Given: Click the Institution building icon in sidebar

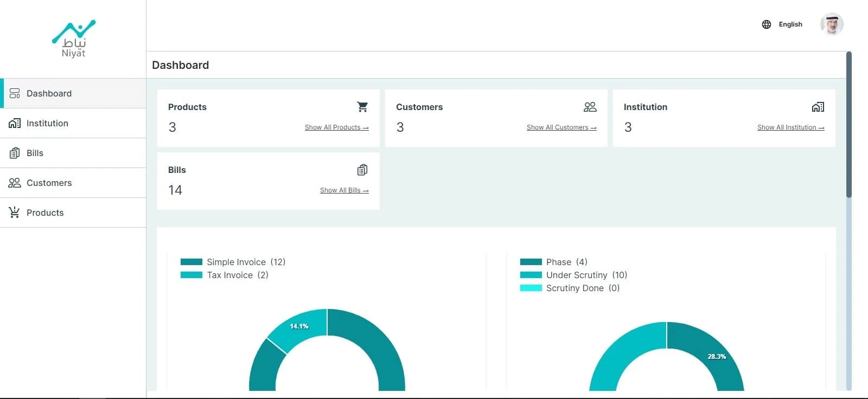Looking at the screenshot, I should tap(15, 123).
